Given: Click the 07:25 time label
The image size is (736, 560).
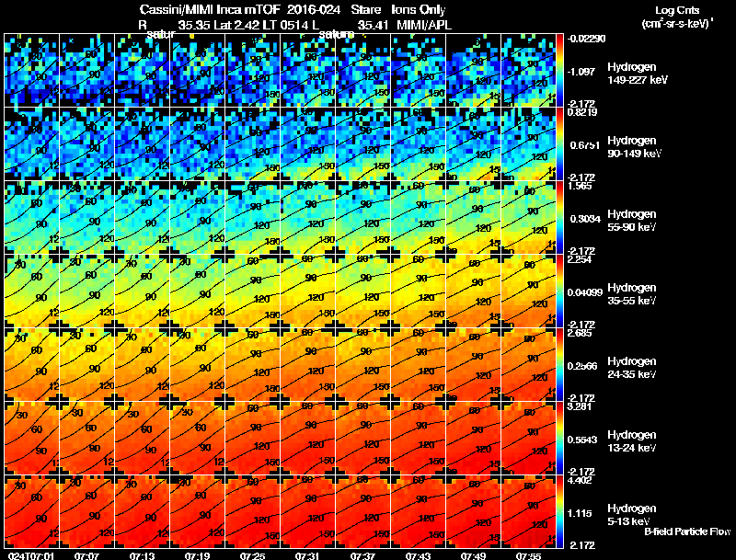Looking at the screenshot, I should (x=252, y=555).
